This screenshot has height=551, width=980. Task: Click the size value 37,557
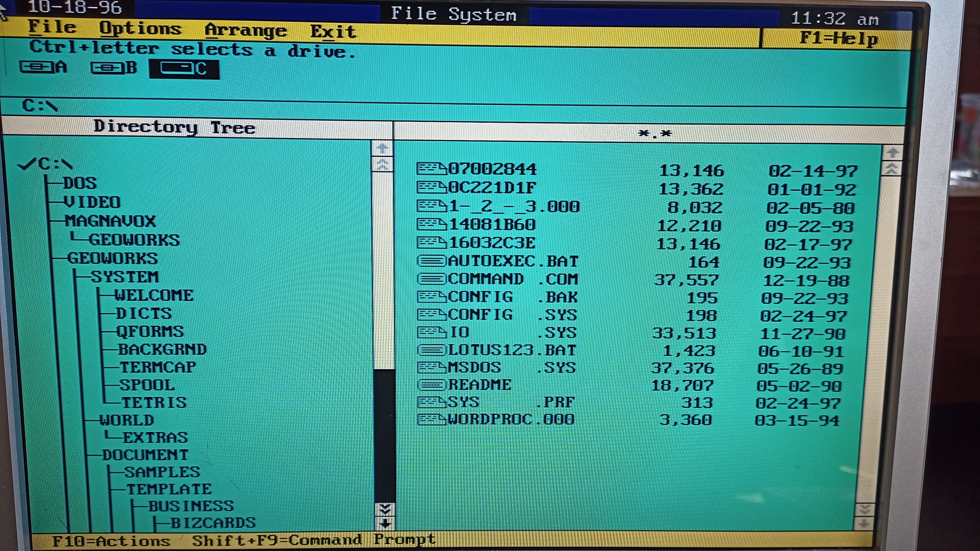pyautogui.click(x=686, y=280)
